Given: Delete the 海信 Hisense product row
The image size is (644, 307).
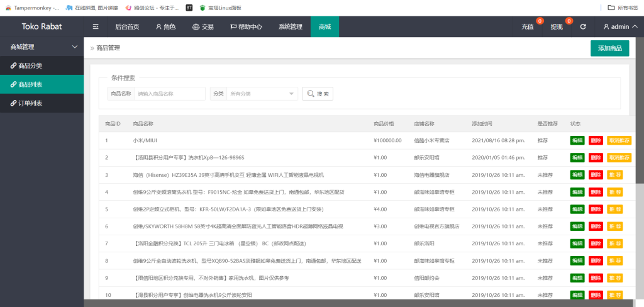Looking at the screenshot, I should [x=596, y=175].
